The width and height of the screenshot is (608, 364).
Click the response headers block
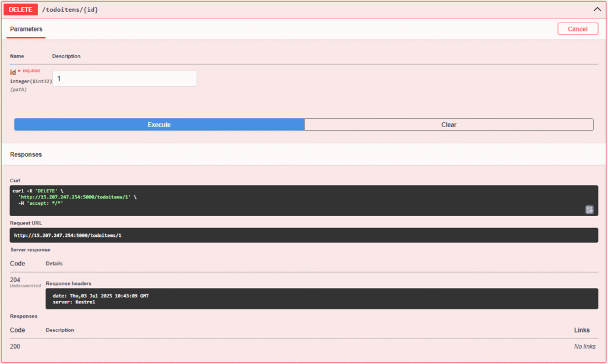pos(321,299)
